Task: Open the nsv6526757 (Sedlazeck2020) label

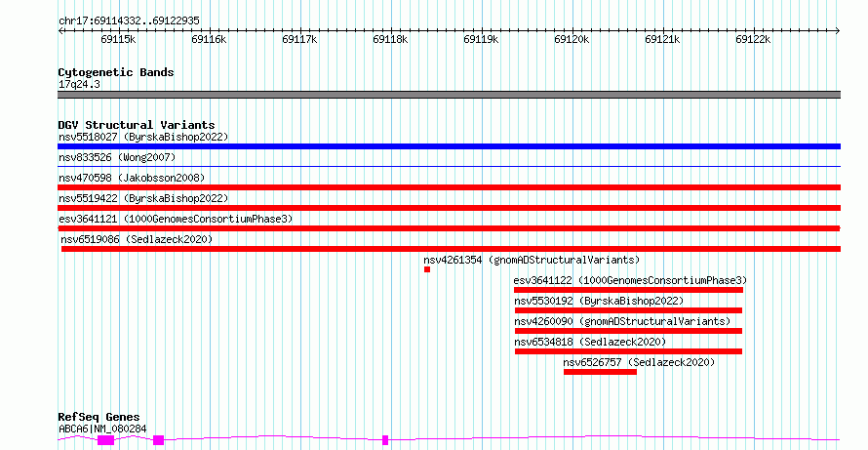Action: (x=640, y=362)
